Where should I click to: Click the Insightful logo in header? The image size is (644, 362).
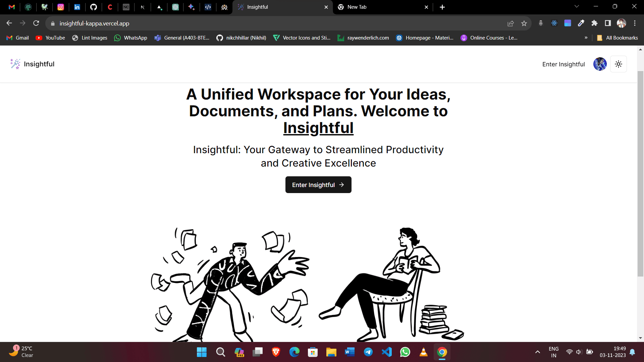32,64
